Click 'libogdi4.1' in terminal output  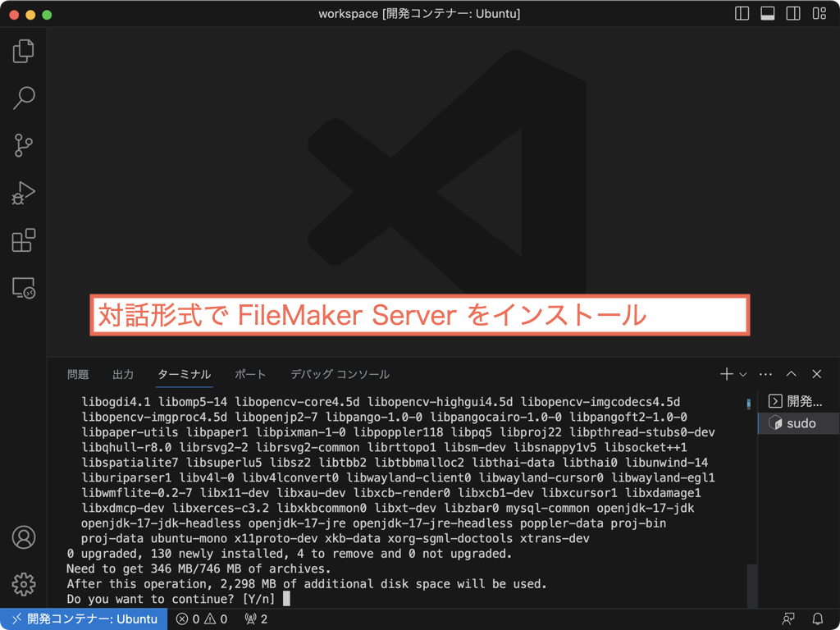pos(116,402)
